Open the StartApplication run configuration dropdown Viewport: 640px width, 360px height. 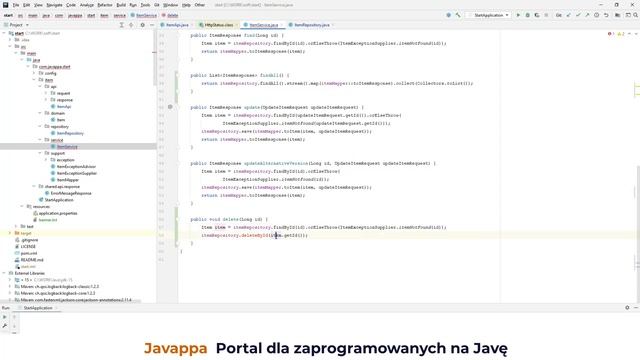[x=489, y=15]
